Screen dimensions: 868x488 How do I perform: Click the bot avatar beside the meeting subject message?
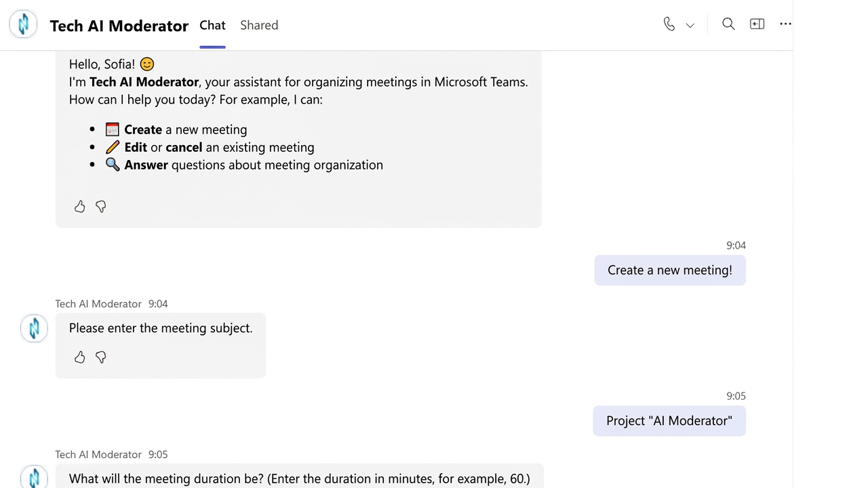34,329
